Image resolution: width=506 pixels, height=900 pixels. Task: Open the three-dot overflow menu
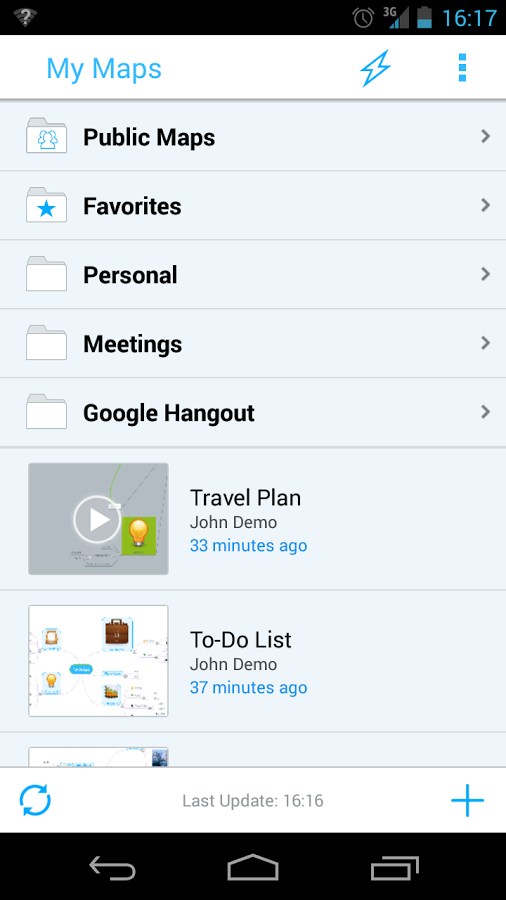(x=462, y=68)
